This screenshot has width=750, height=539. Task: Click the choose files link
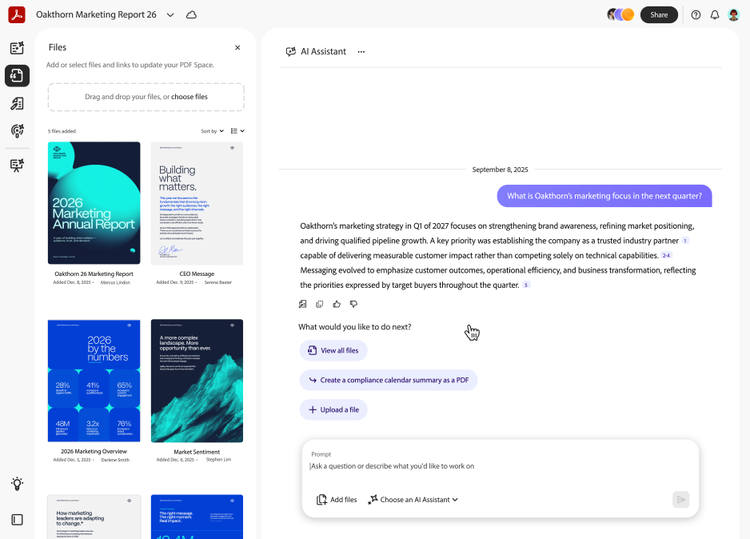189,97
